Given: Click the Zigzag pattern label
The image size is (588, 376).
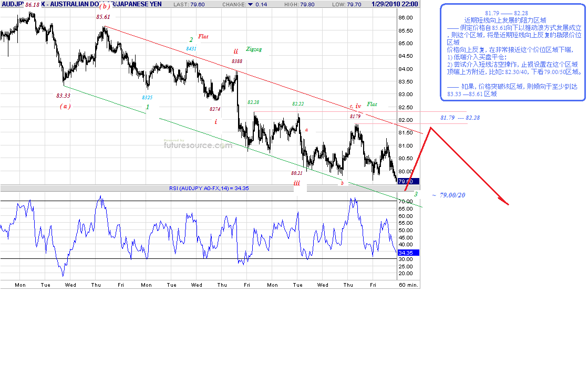Looking at the screenshot, I should 254,49.
